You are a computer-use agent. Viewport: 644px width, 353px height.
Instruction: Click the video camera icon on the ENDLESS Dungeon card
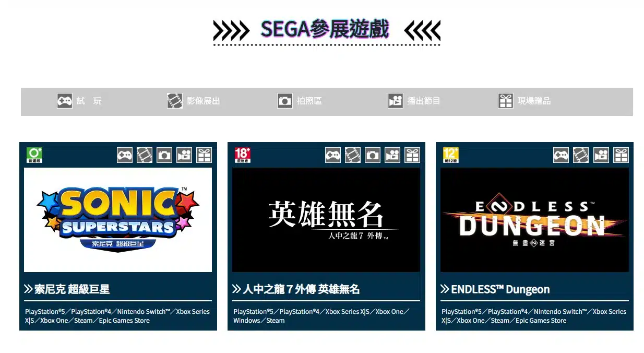coord(601,155)
